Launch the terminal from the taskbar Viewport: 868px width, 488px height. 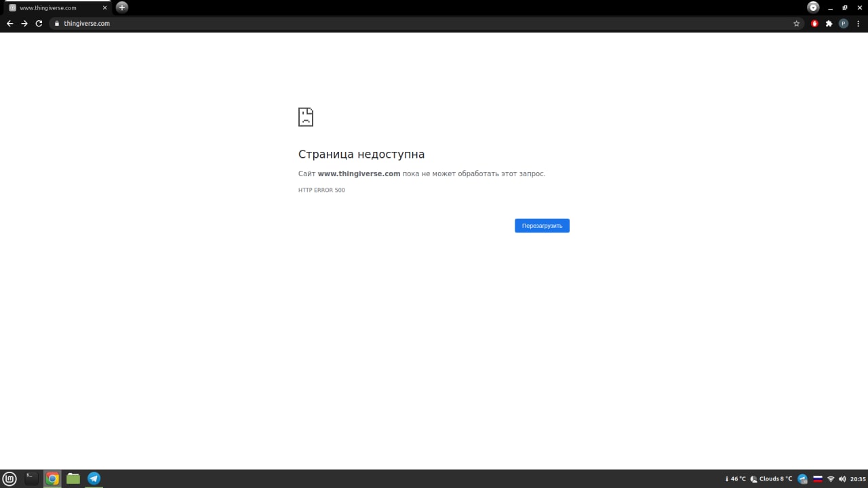click(31, 479)
